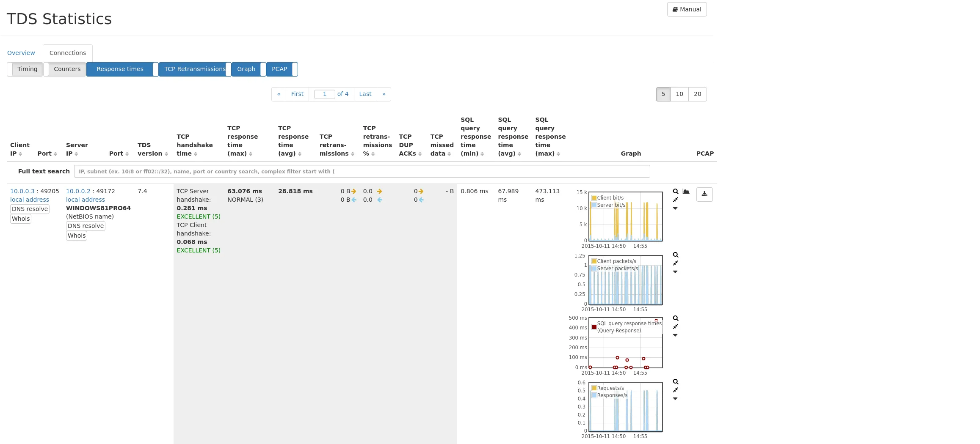Switch to the Overview tab
Screen dimensions: 980x444
pyautogui.click(x=21, y=53)
